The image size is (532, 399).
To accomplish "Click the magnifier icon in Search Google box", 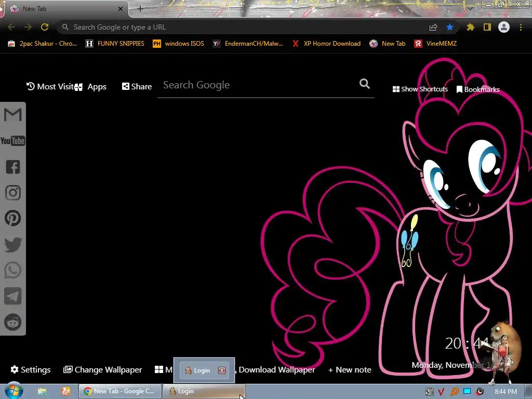I will (x=365, y=84).
